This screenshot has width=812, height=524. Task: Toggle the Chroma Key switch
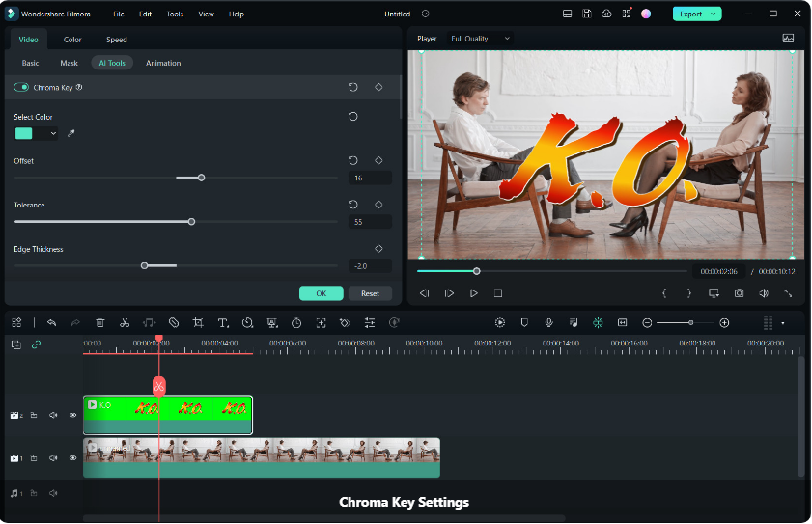[21, 87]
